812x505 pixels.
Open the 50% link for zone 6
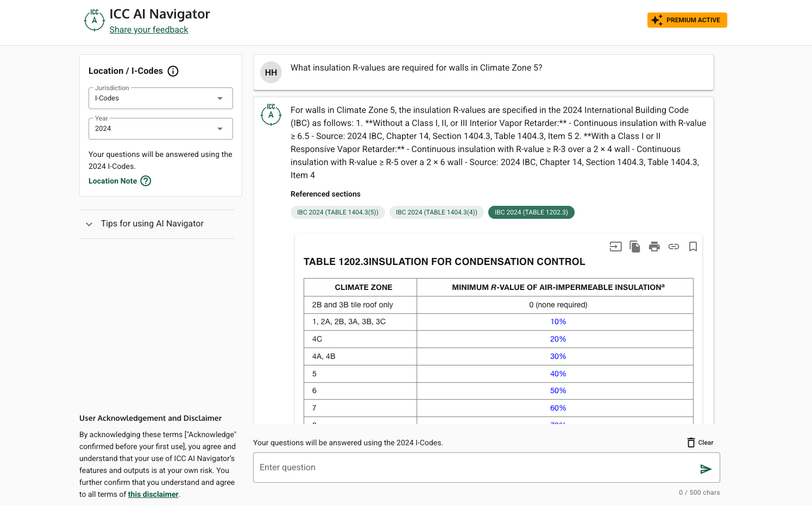[558, 390]
